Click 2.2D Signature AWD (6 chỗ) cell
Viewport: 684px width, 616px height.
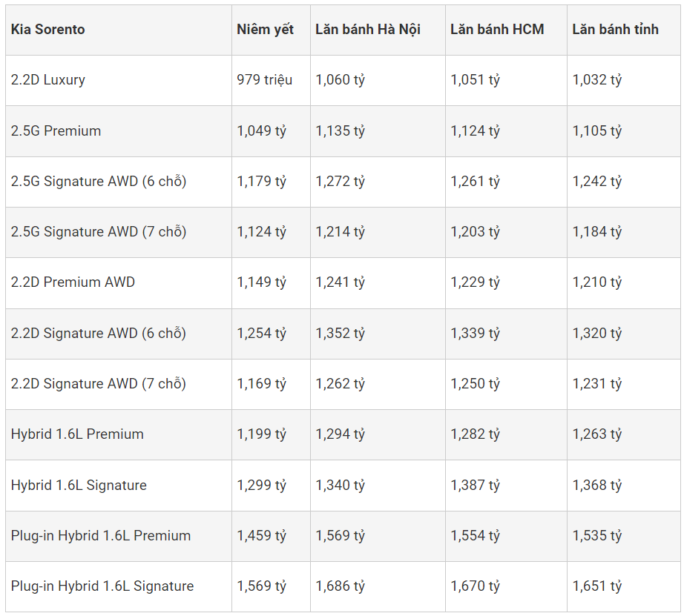click(99, 334)
